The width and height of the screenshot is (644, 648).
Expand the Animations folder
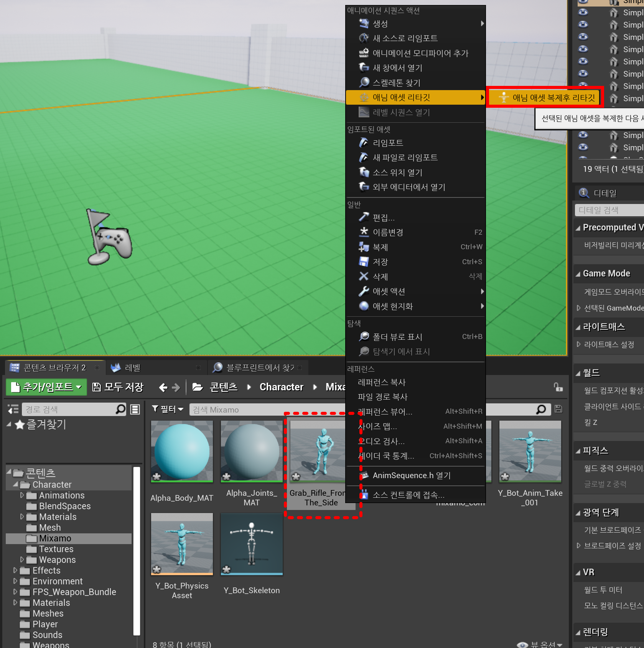click(x=22, y=495)
